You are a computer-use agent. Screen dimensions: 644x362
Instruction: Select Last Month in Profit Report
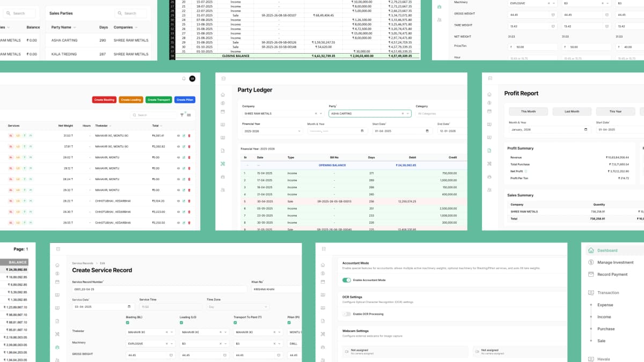pyautogui.click(x=572, y=112)
